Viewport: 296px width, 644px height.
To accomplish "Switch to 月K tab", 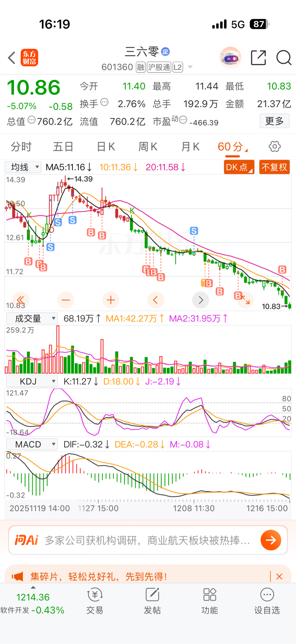I will tap(190, 147).
